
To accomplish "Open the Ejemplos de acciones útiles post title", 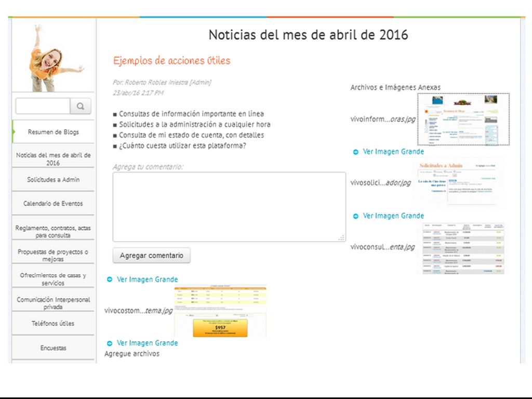I will pos(171,61).
